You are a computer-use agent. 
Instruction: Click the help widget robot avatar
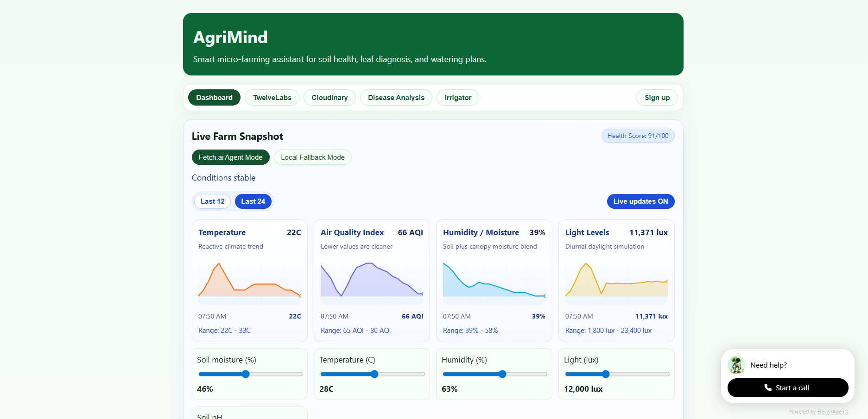tap(736, 365)
